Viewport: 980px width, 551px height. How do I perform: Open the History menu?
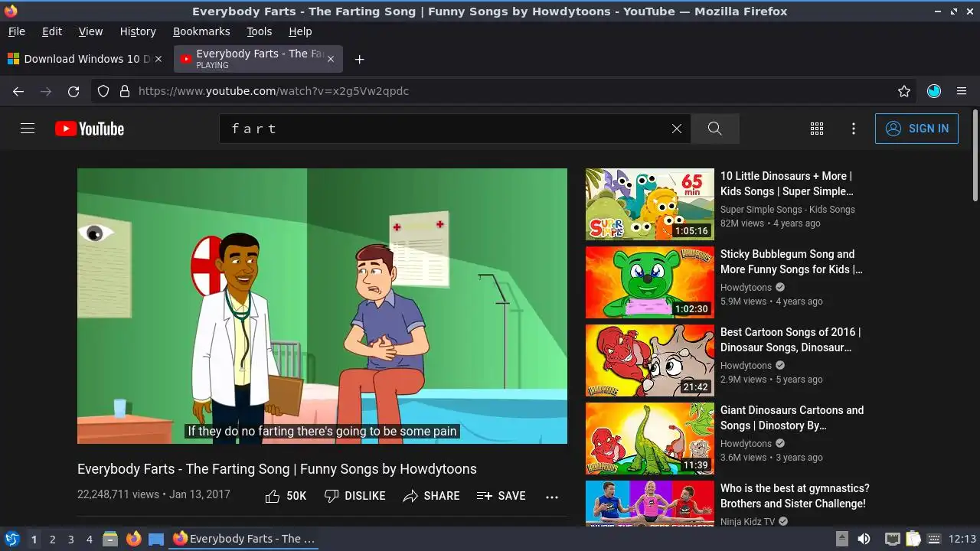(138, 31)
